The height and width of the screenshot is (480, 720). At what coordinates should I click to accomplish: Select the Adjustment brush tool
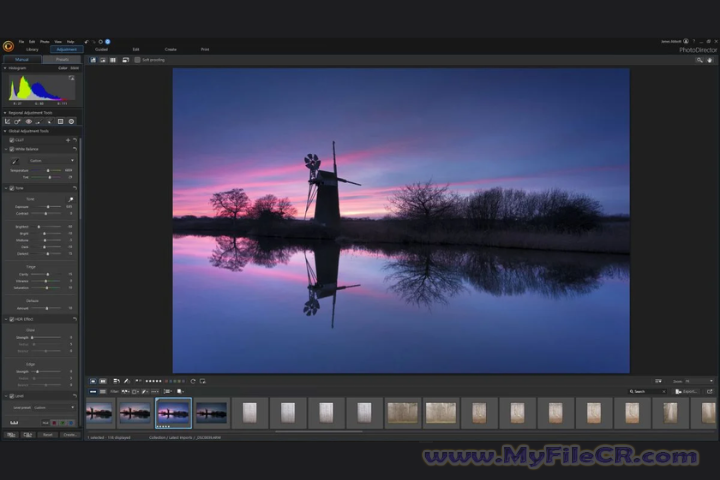tap(39, 122)
